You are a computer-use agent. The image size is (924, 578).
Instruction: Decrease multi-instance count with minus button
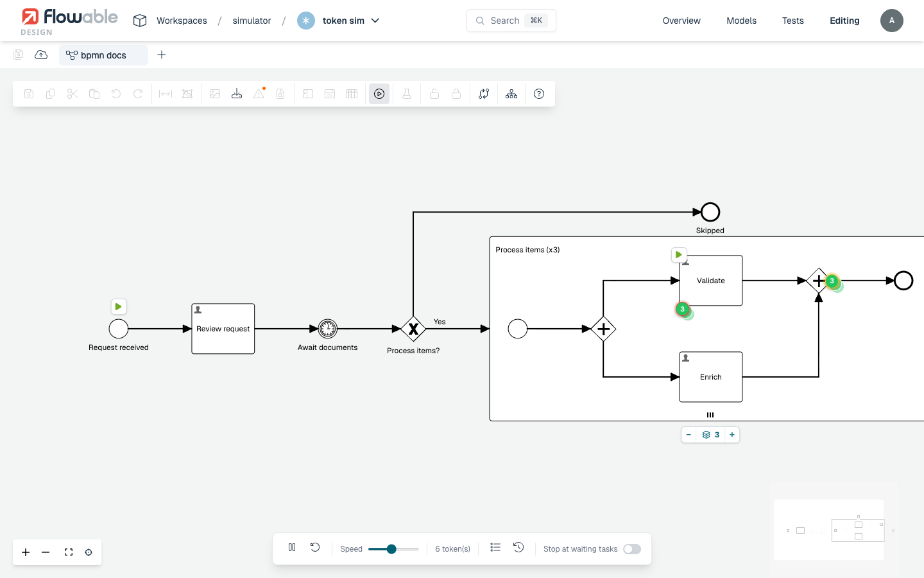[689, 435]
